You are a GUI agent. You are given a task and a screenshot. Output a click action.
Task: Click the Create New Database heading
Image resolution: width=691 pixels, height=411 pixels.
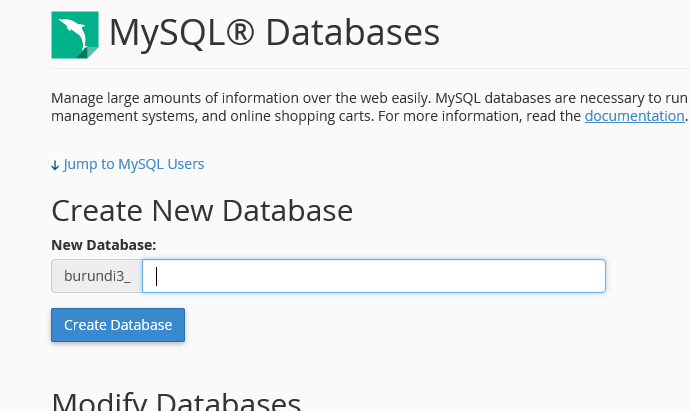pos(202,211)
